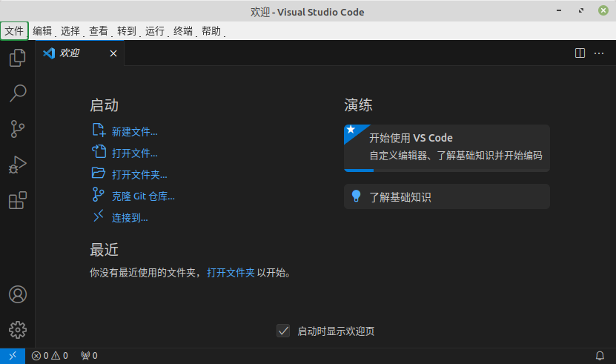
Task: Click the 新建文件... link
Action: 135,132
